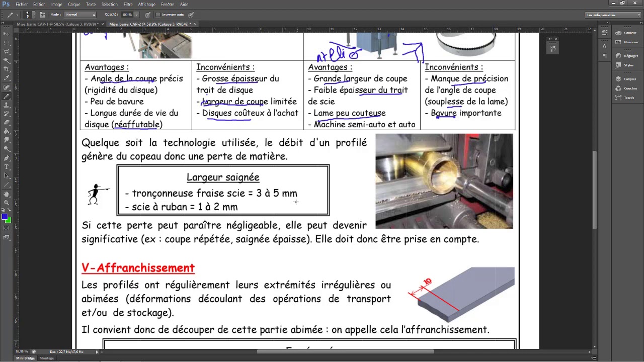Select the Smudge tool
This screenshot has width=644, height=362.
point(7,140)
